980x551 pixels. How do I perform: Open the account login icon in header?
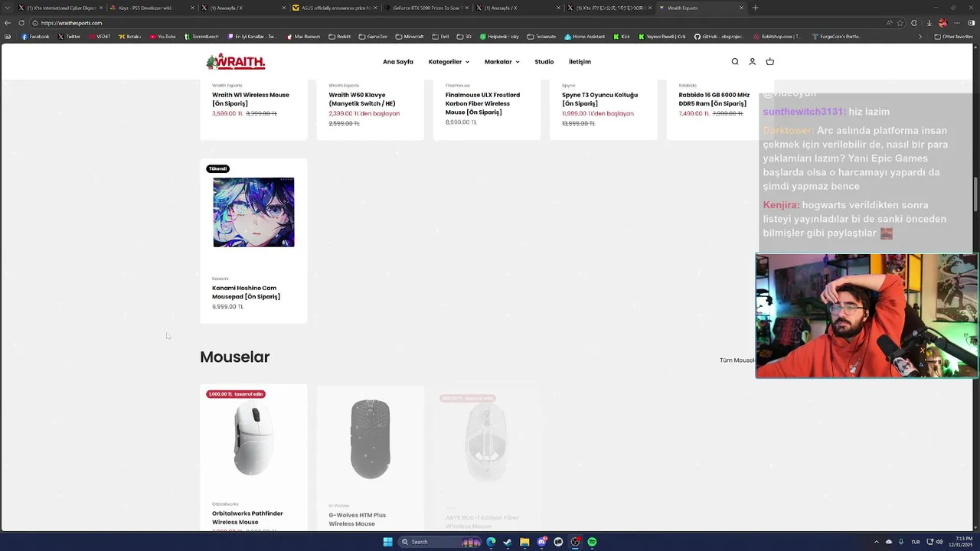click(x=753, y=62)
